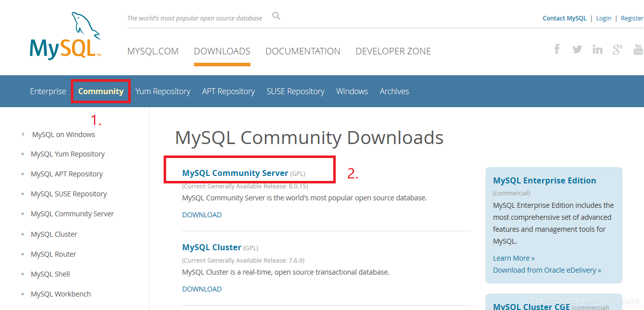Viewport: 644px width, 310px height.
Task: Open MySQL Cluster sidebar link
Action: (x=54, y=234)
